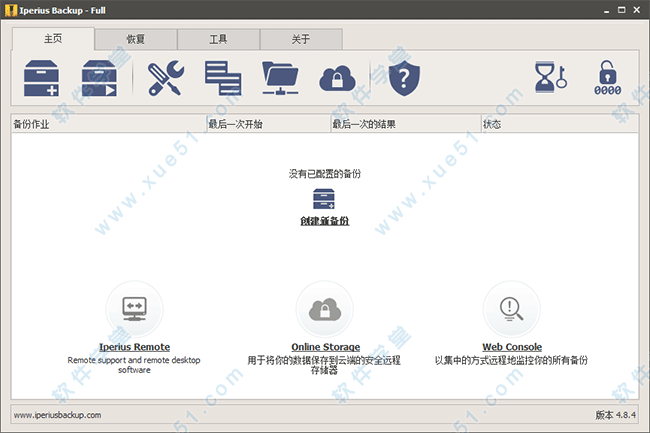650x433 pixels.
Task: Click the hourglass and key license icon
Action: point(551,77)
